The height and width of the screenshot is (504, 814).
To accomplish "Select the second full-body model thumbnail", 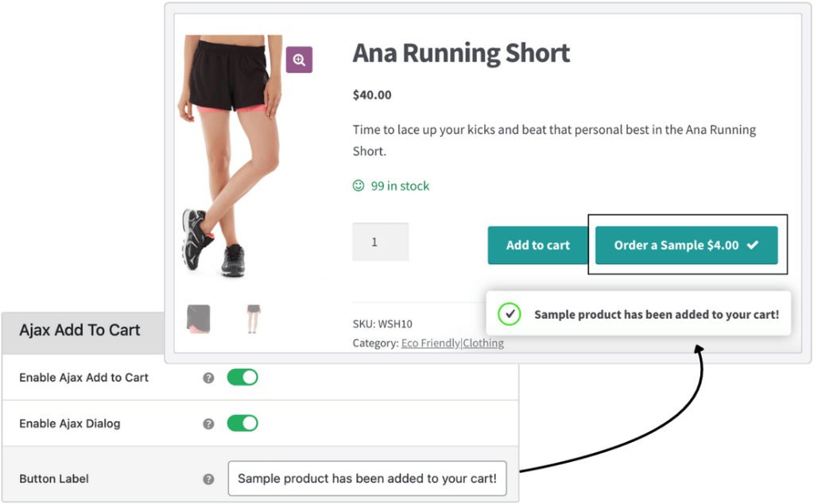I will pyautogui.click(x=254, y=319).
